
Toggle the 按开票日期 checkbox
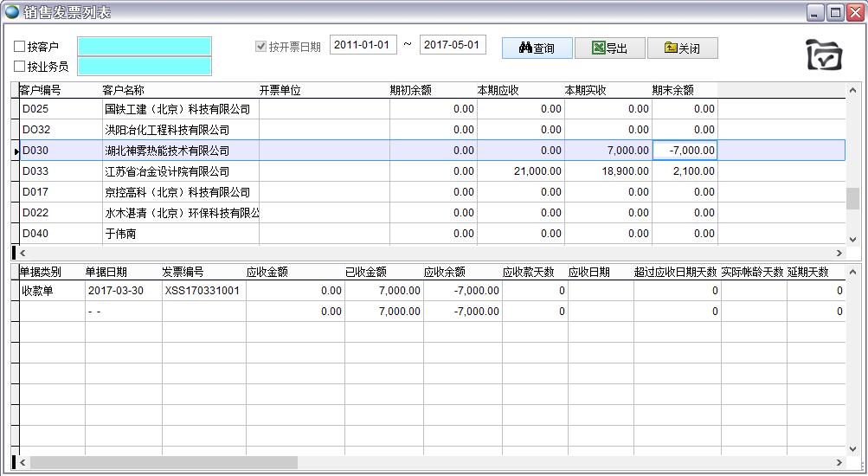click(x=260, y=47)
